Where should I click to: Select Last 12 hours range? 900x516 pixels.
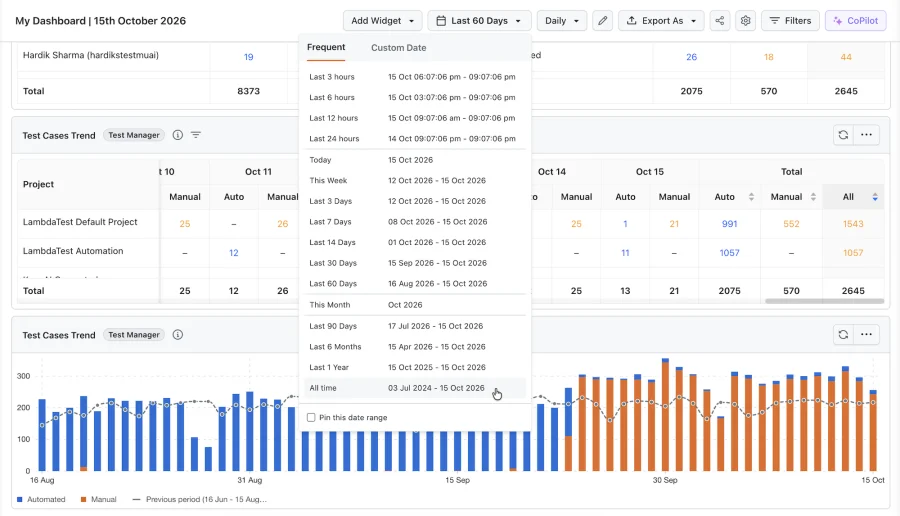414,118
